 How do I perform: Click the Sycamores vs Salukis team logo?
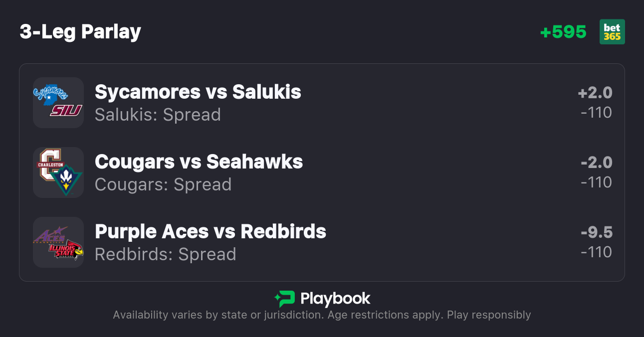coord(58,103)
